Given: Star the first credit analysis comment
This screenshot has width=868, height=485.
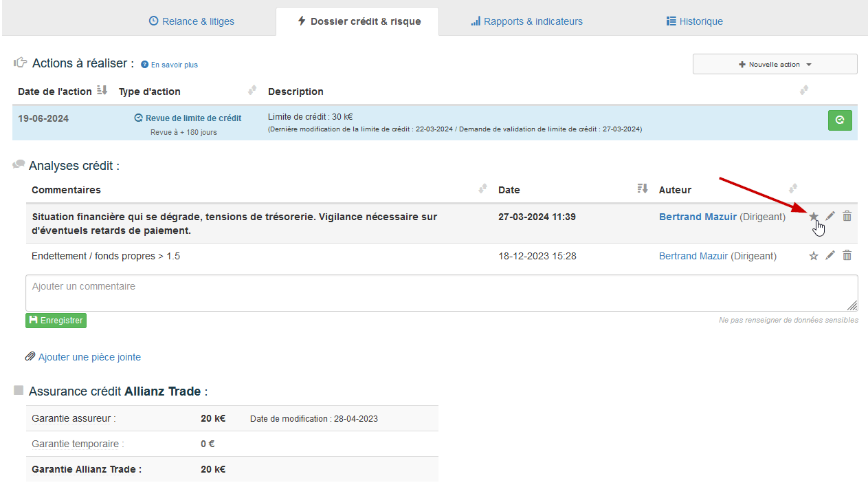Looking at the screenshot, I should tap(814, 217).
